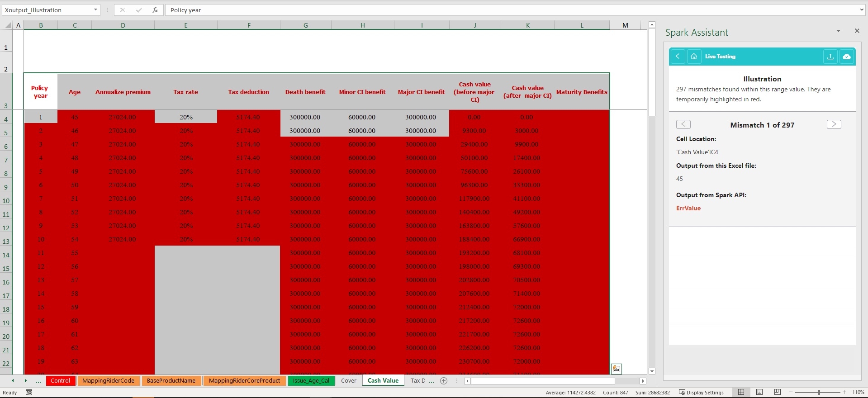Image resolution: width=868 pixels, height=398 pixels.
Task: Open the Name Box dropdown
Action: (x=95, y=10)
